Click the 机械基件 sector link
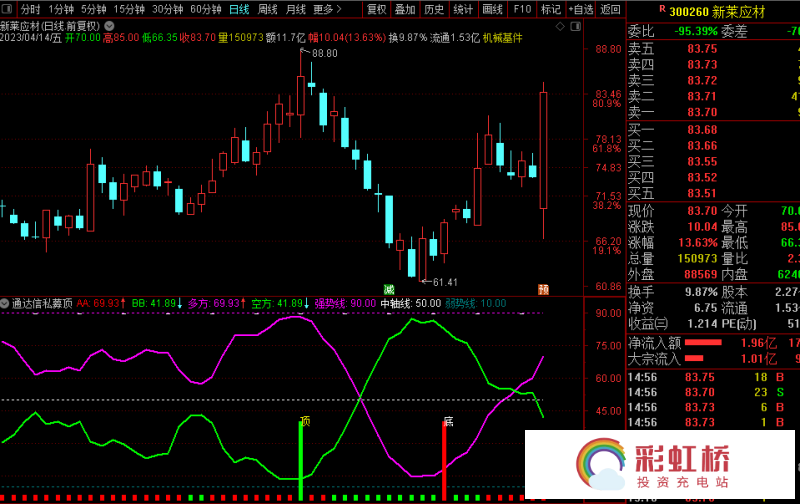 pos(502,37)
